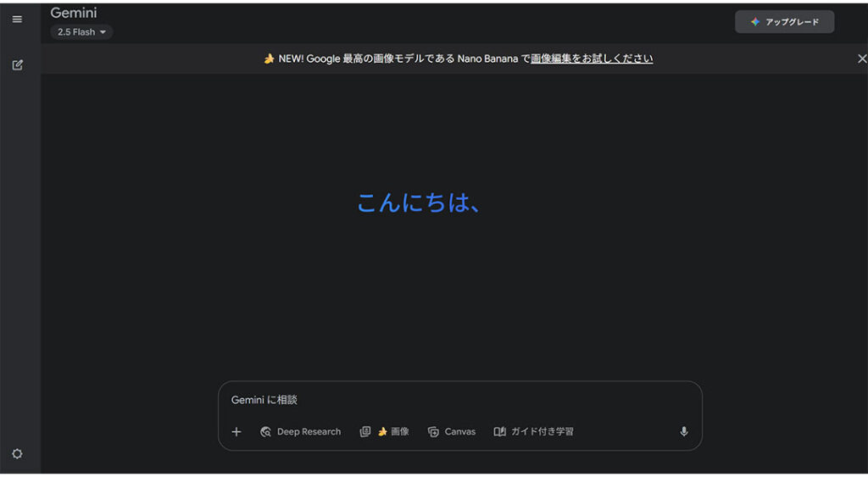Click the open-book icon for guided learning
The width and height of the screenshot is (868, 477).
pyautogui.click(x=500, y=431)
